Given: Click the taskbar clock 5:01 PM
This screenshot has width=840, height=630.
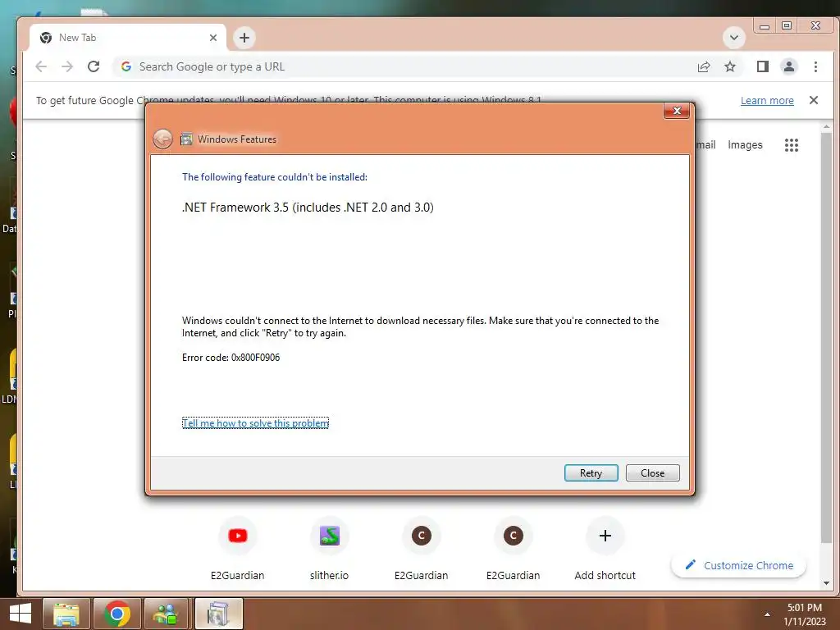Looking at the screenshot, I should pos(804,608).
